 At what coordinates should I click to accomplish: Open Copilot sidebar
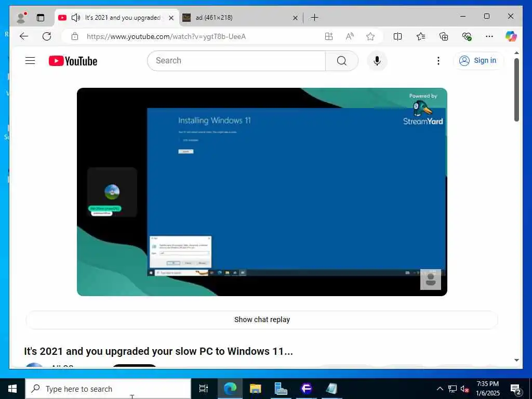click(x=511, y=36)
